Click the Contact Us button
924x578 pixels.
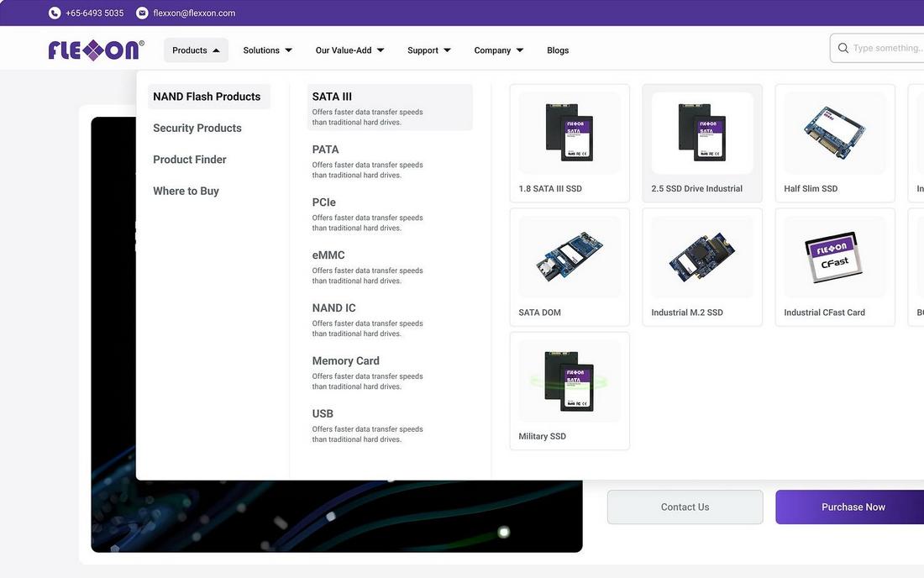[685, 507]
